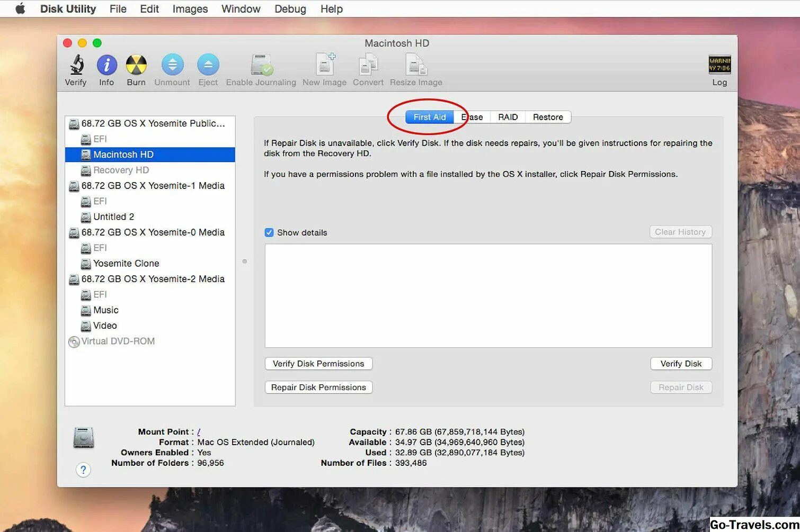Open Info toolbar icon
800x532 pixels.
click(x=106, y=65)
